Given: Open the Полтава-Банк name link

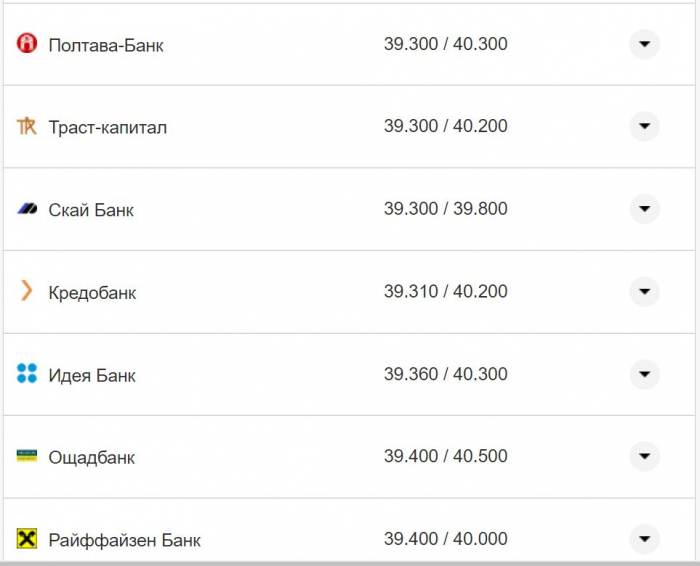Looking at the screenshot, I should click(x=106, y=46).
